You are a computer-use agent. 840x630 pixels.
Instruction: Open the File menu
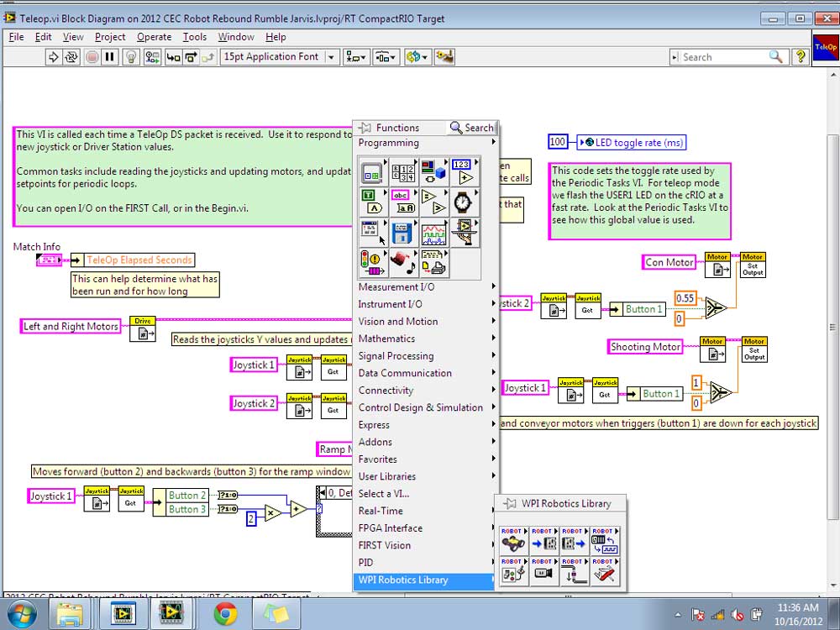[16, 37]
